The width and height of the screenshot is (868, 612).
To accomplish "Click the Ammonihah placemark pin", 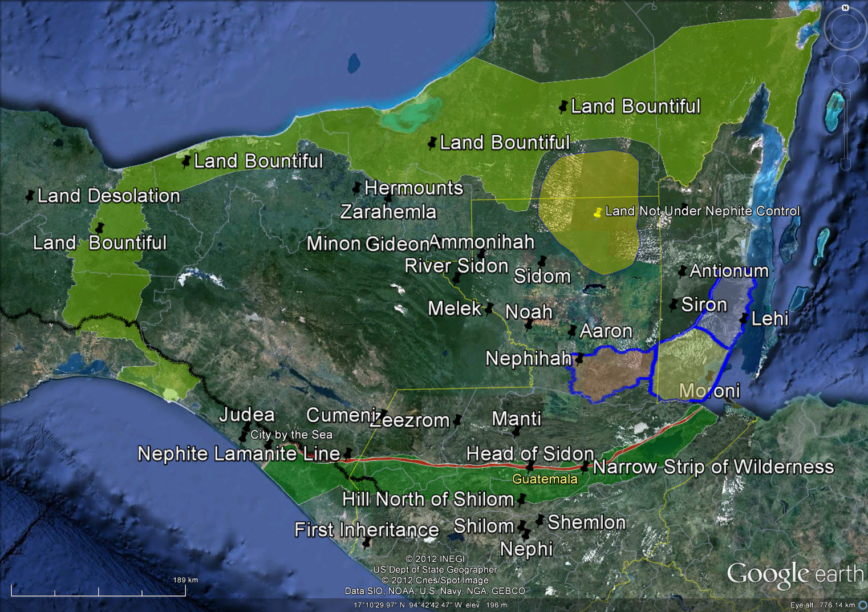I will tap(482, 253).
